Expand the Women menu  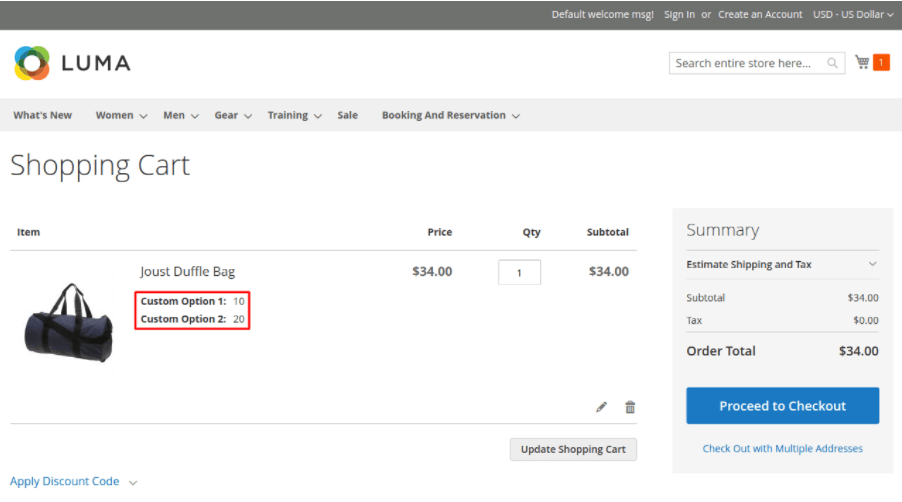(121, 115)
